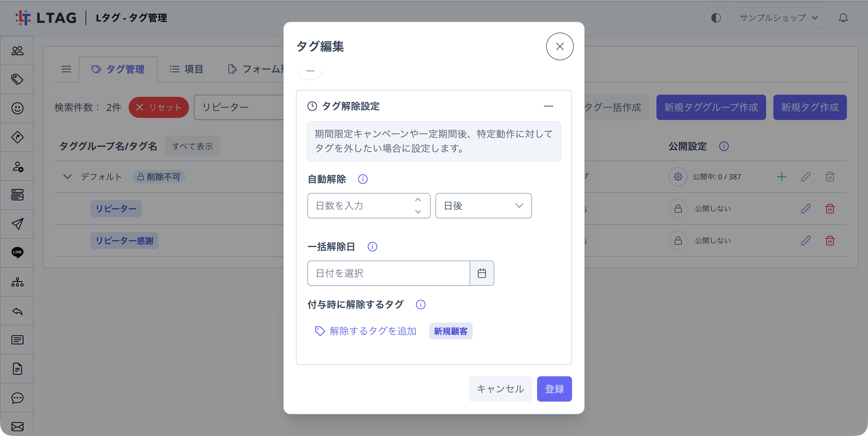Open サンプルショップ account dropdown
Screen dimensions: 868x436
coord(779,17)
